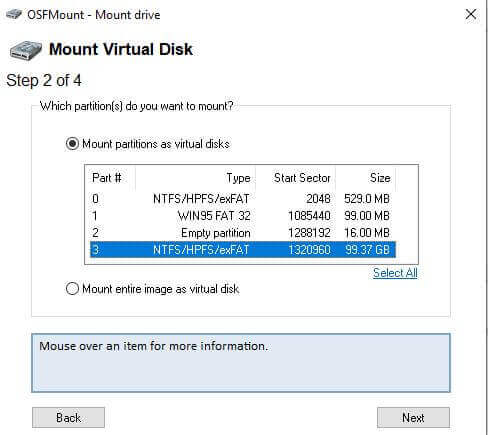Select partition 3 of 99.37 GB
This screenshot has width=488, height=435.
(x=243, y=250)
